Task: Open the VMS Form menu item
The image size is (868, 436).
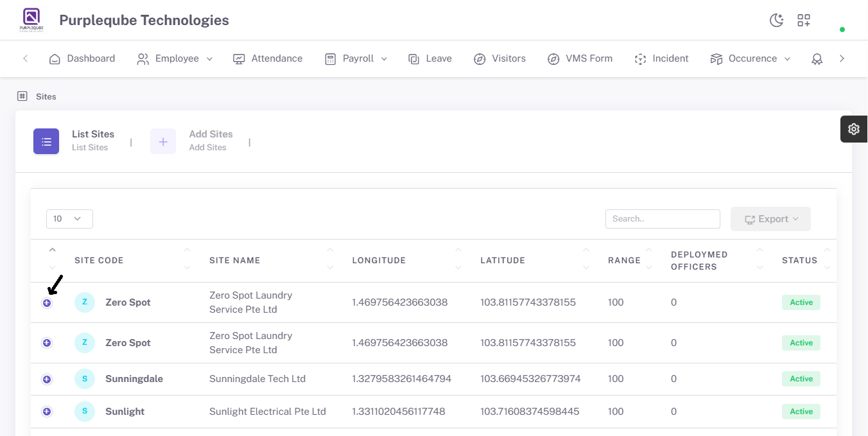Action: click(580, 58)
